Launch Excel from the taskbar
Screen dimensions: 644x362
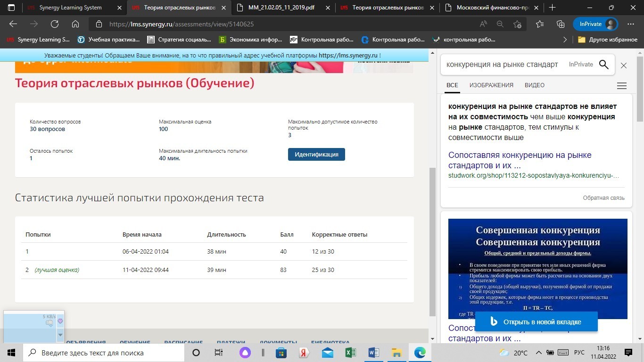(350, 353)
